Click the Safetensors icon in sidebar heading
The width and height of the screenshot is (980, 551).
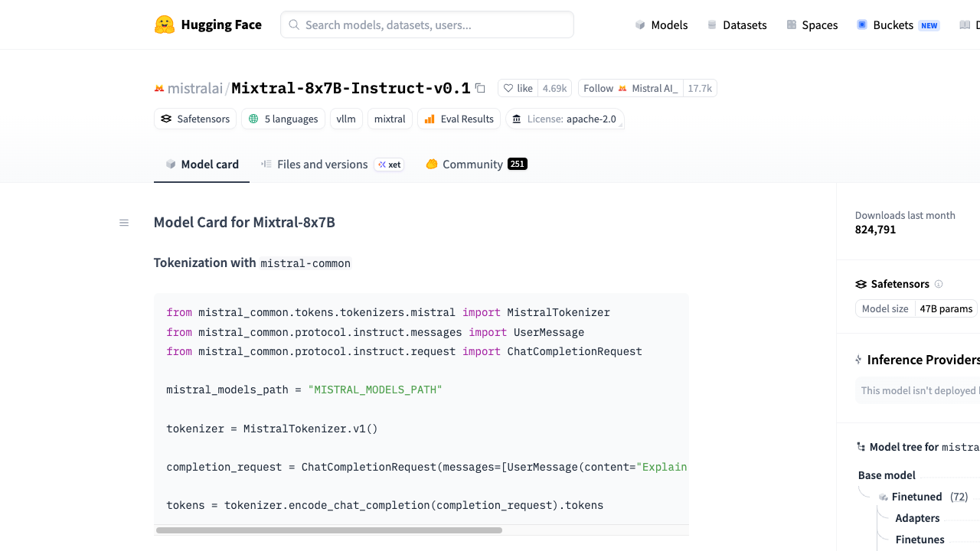[x=861, y=284]
